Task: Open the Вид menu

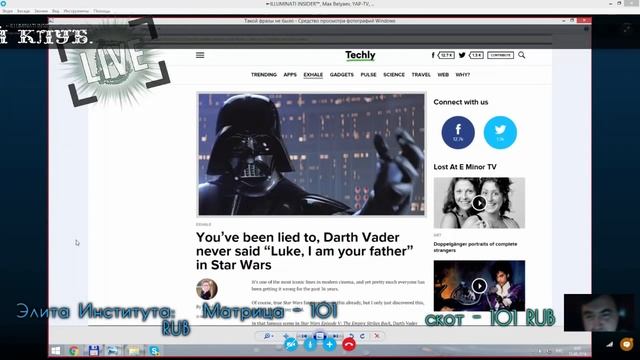Action: click(x=56, y=11)
